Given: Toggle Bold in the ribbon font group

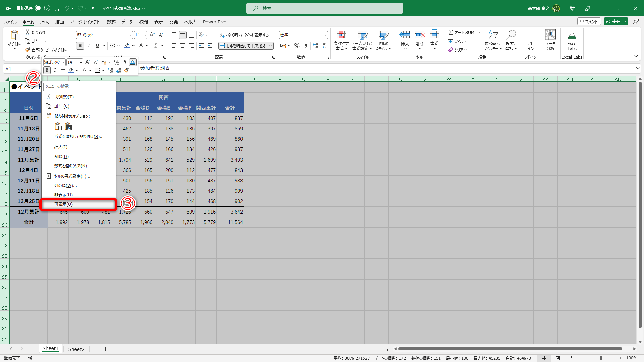Looking at the screenshot, I should [x=80, y=46].
